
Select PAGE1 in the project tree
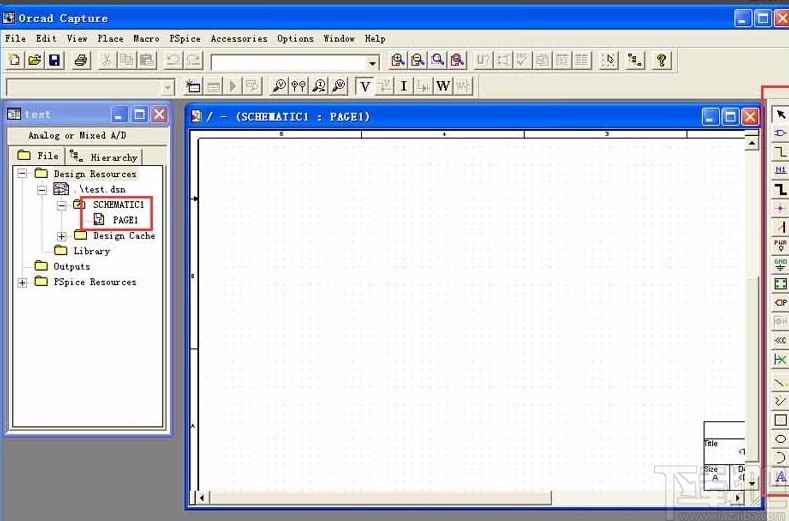pos(125,220)
